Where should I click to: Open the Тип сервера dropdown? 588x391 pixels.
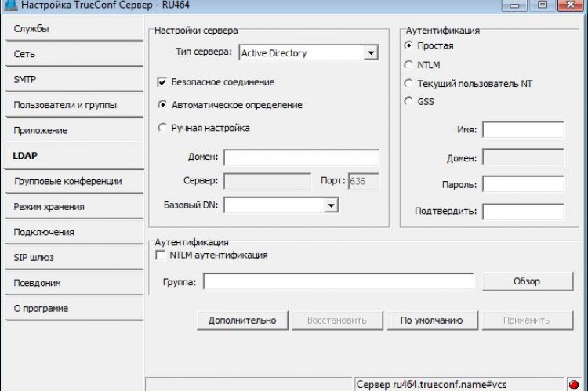click(370, 53)
